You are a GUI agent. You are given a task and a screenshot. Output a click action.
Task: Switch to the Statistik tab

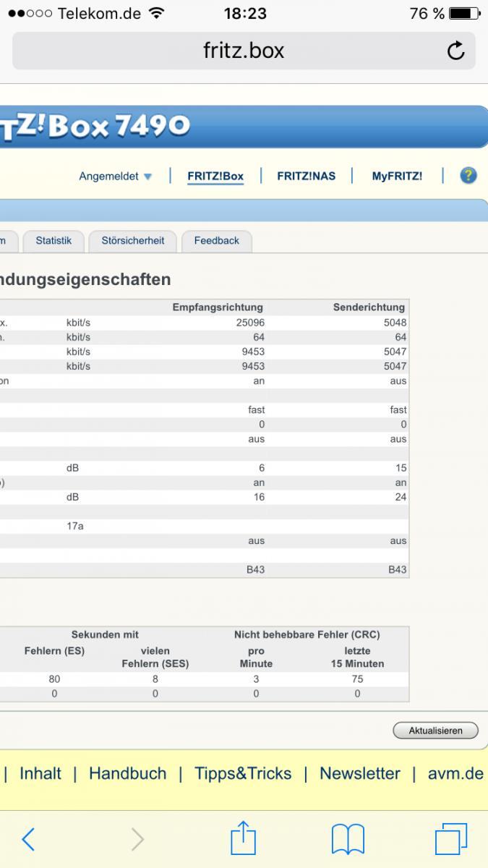(53, 241)
